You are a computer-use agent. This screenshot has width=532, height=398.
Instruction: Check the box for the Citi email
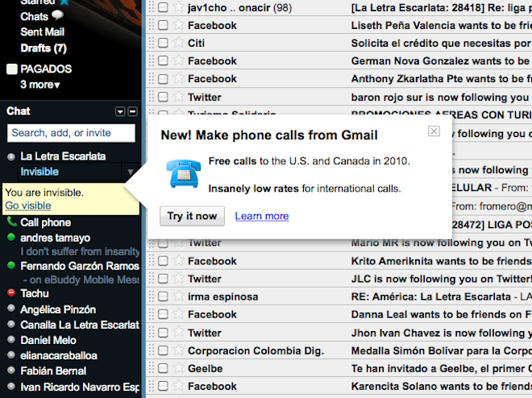(x=163, y=44)
